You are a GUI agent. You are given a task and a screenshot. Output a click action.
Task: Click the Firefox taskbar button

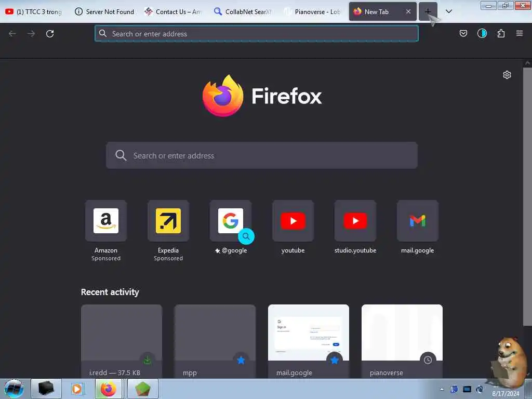click(108, 389)
